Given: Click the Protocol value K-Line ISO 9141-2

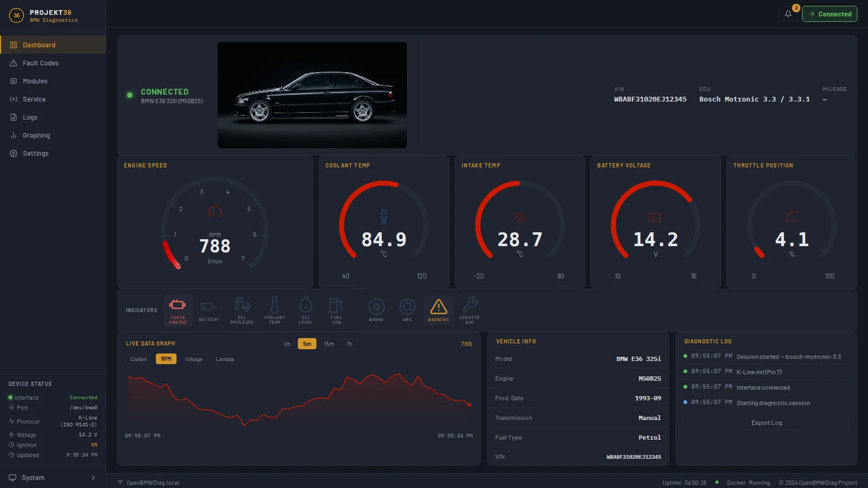Looking at the screenshot, I should click(x=79, y=421).
